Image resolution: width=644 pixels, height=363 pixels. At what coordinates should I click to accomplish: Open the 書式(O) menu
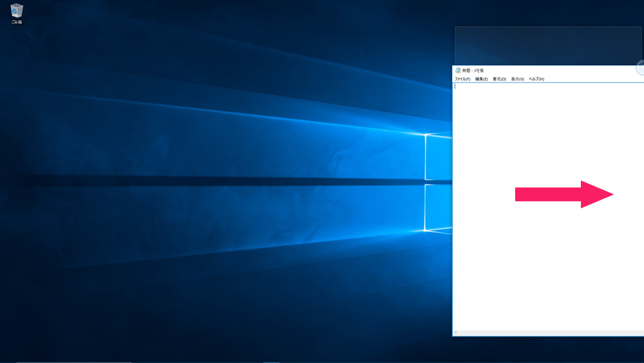(x=500, y=79)
